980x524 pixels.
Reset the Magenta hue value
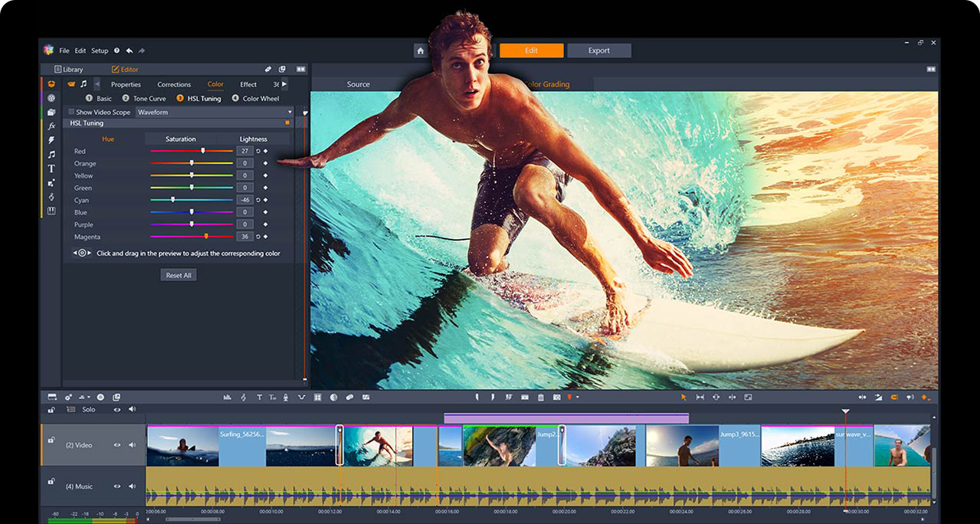[258, 237]
